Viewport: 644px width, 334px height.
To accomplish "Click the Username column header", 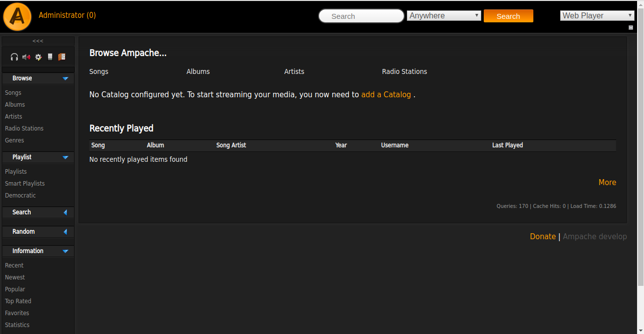I will click(x=395, y=145).
